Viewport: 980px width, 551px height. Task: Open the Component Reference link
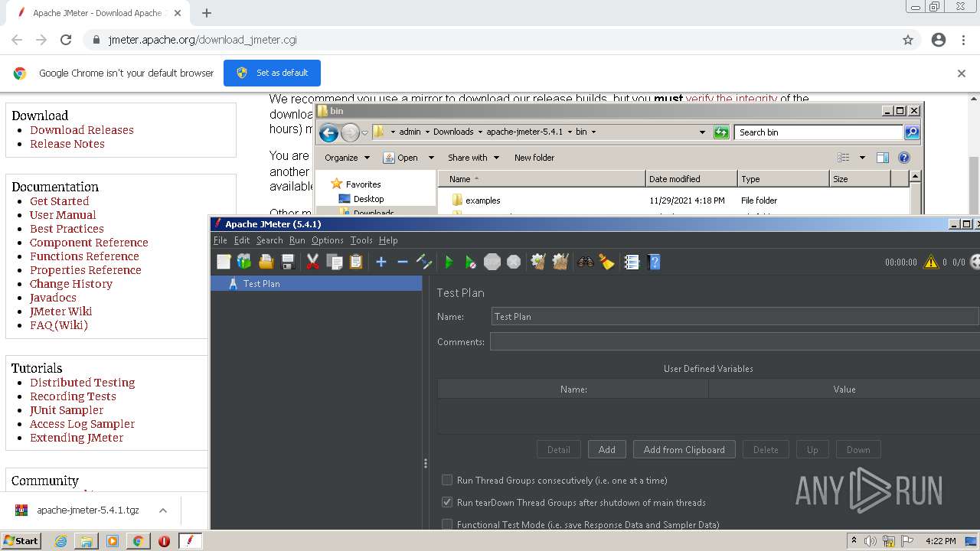coord(89,243)
